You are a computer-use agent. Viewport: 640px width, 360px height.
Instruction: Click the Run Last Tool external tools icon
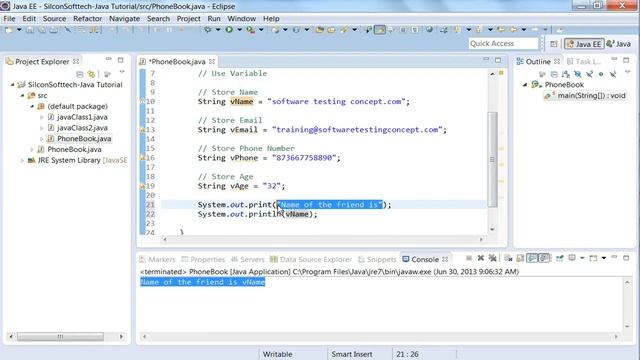coord(251,30)
